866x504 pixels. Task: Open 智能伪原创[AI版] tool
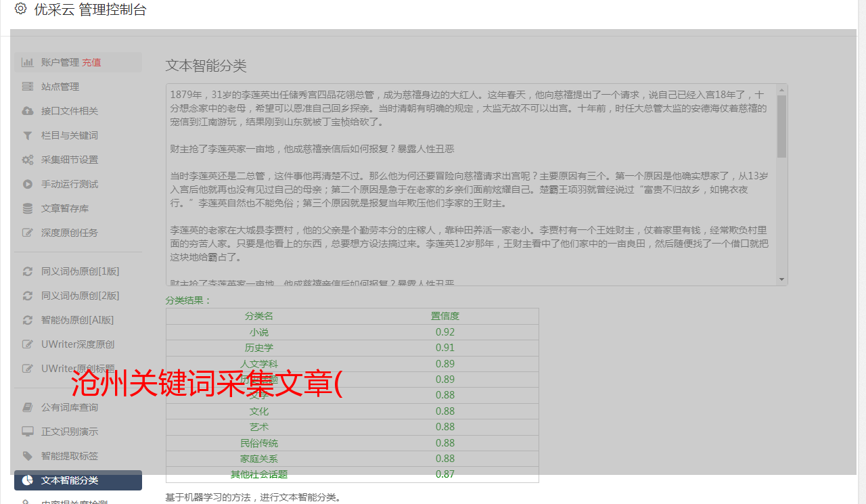(78, 320)
